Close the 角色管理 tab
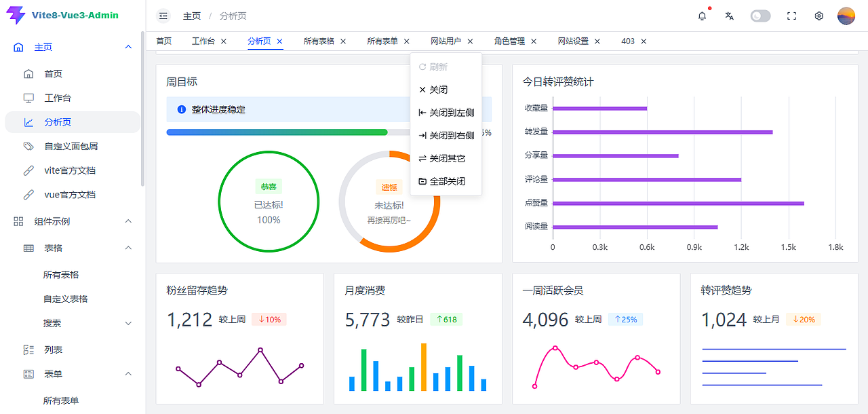 (534, 41)
